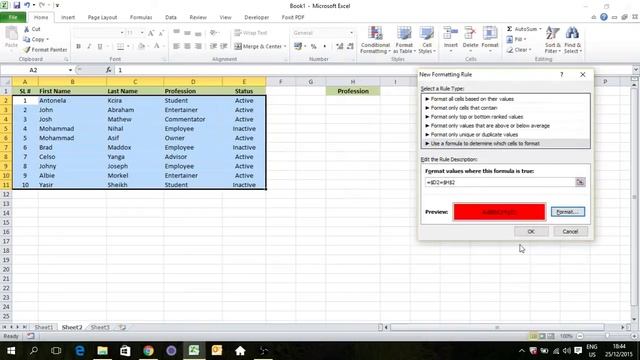
Task: Click the Accounting Number Format icon
Action: [298, 47]
